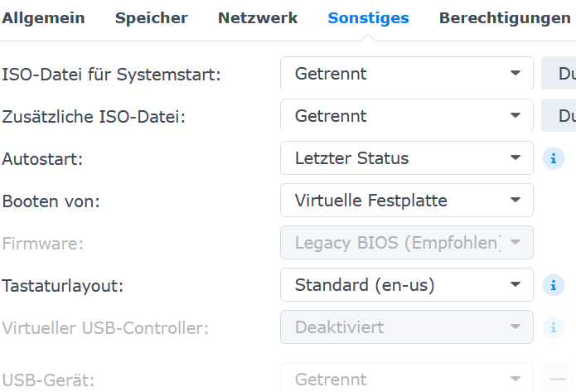The width and height of the screenshot is (576, 392).
Task: Click USB-Gerät Getrennt dropdown
Action: tap(406, 380)
